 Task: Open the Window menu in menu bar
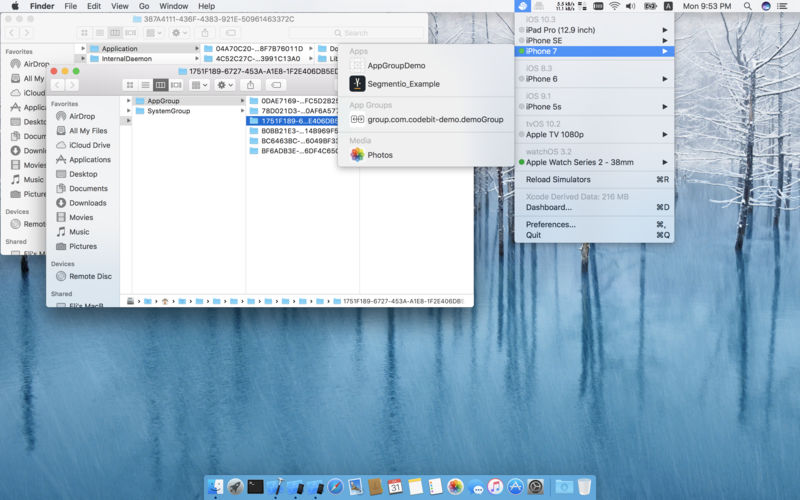(x=173, y=6)
